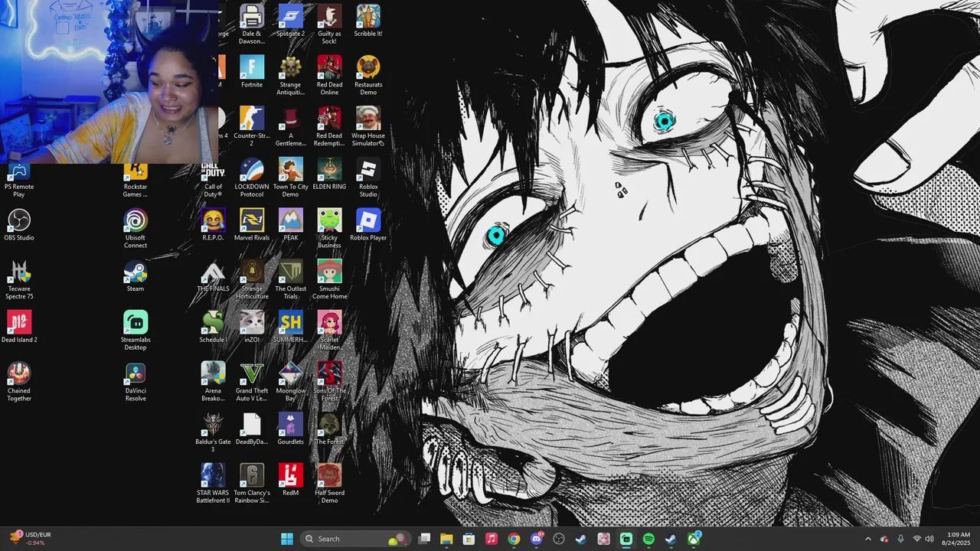Select the PEAK game icon
The image size is (980, 551).
pos(290,225)
